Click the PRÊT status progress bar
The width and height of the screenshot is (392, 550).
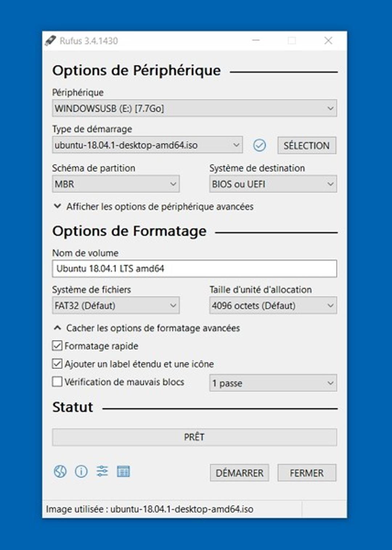coord(194,437)
